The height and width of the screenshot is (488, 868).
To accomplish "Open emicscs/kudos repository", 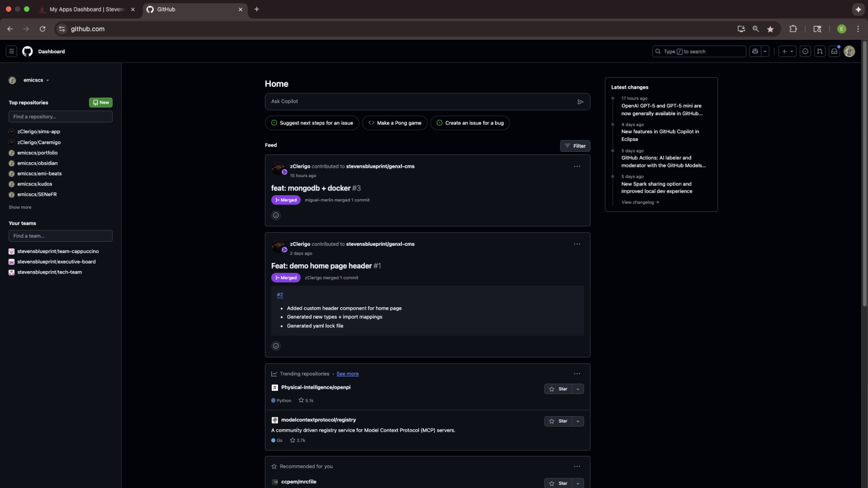I will coord(35,184).
